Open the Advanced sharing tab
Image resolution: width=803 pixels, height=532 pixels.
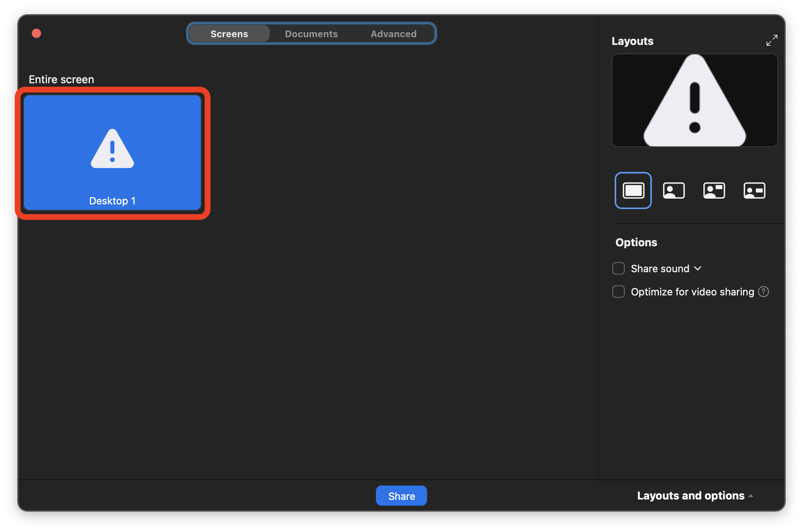[393, 33]
